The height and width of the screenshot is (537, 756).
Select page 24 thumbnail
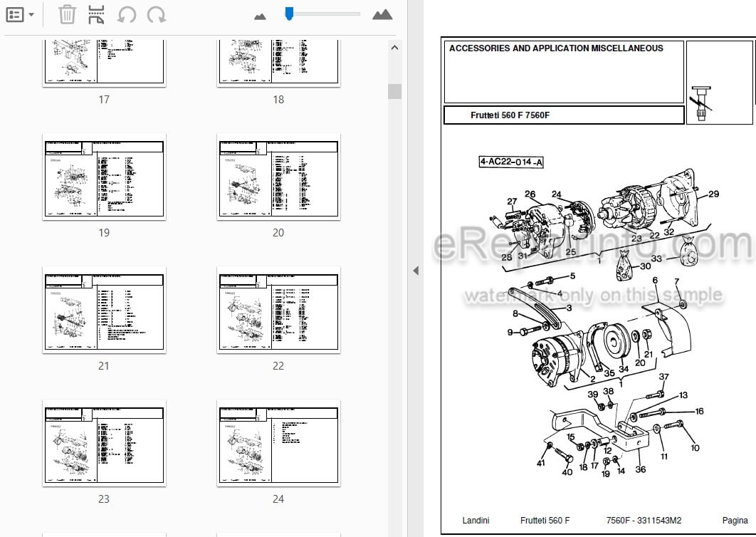[x=278, y=444]
